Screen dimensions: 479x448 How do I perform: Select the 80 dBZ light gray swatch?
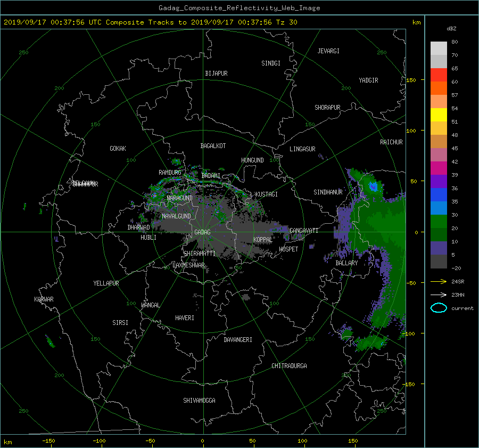pyautogui.click(x=439, y=48)
